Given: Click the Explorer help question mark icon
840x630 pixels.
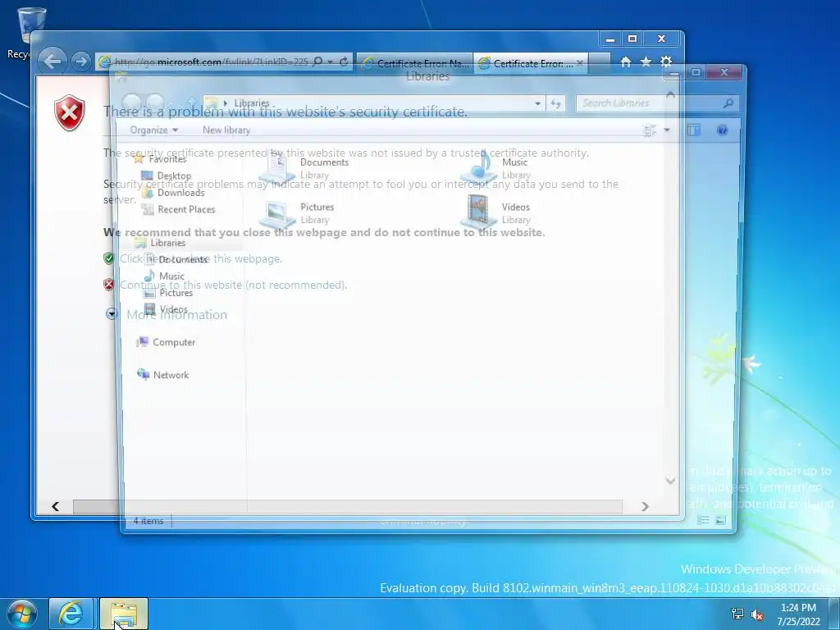Looking at the screenshot, I should click(x=722, y=130).
